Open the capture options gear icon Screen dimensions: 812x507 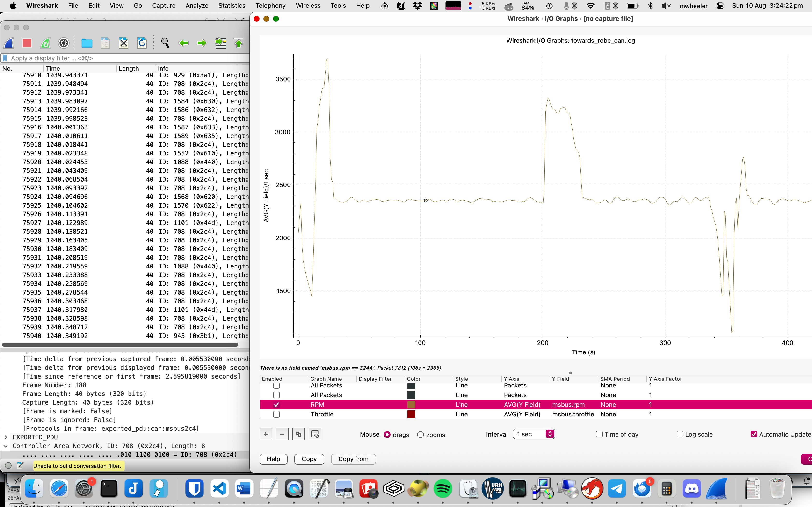63,43
